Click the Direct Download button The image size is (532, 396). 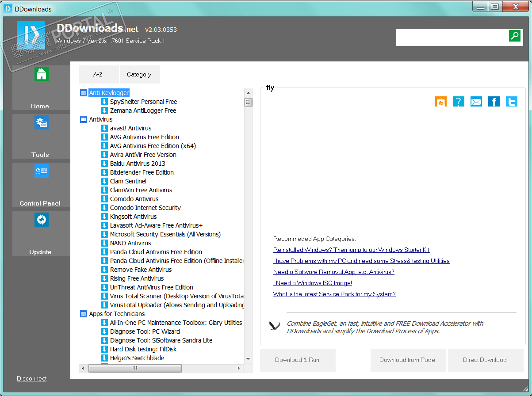coord(485,360)
